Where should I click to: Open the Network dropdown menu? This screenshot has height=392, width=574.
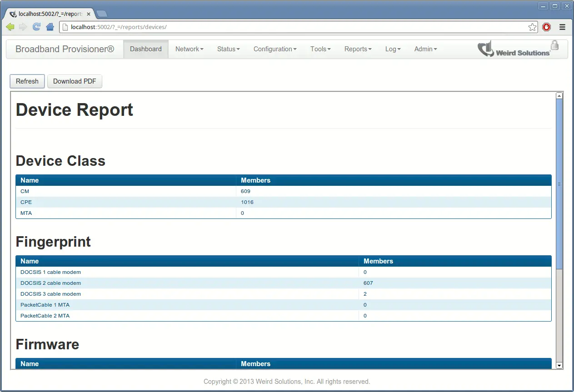click(x=189, y=49)
